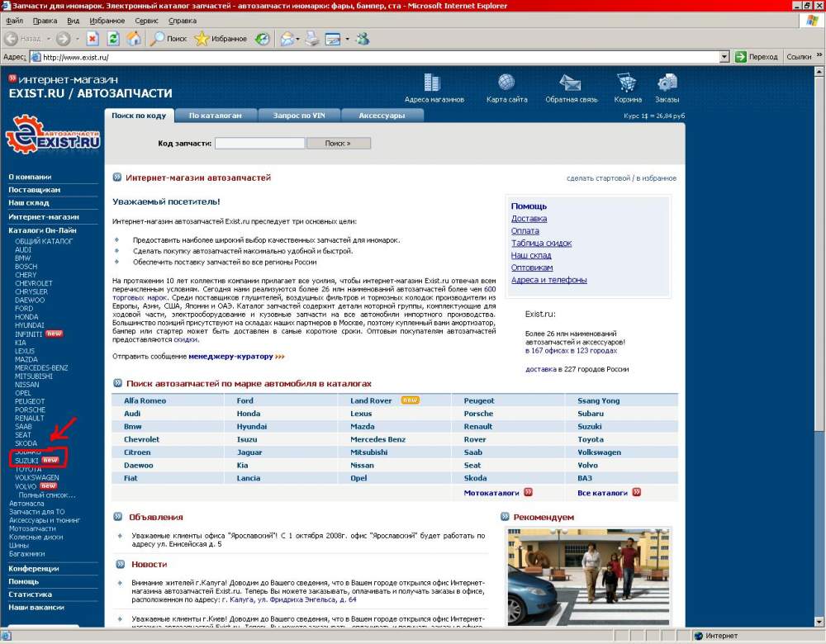
Task: Open Корзина shopping cart icon
Action: pos(627,82)
